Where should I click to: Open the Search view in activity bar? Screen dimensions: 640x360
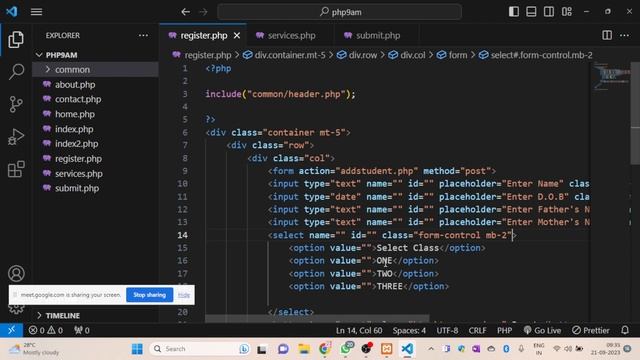16,71
